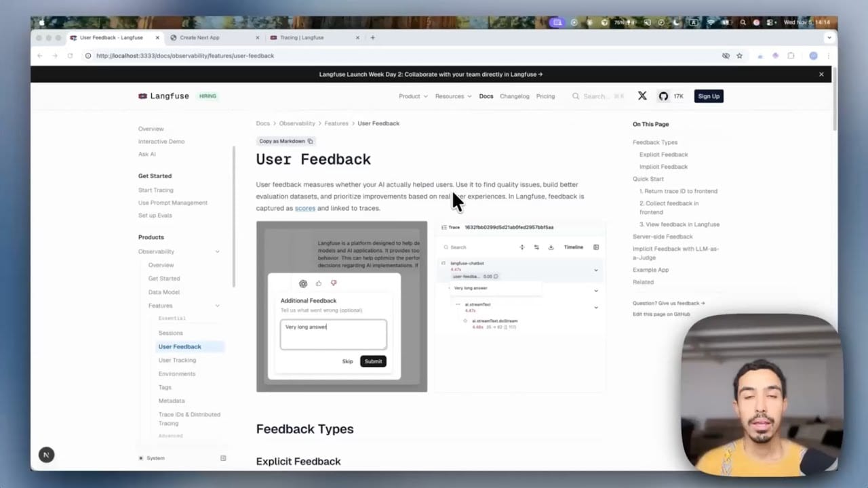Open macOS Spotlight search icon

click(x=743, y=22)
